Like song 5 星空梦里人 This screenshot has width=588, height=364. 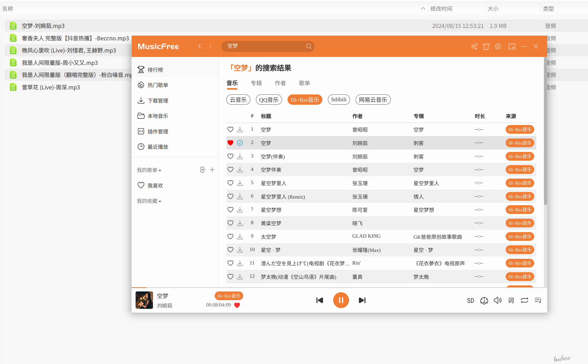(x=230, y=183)
